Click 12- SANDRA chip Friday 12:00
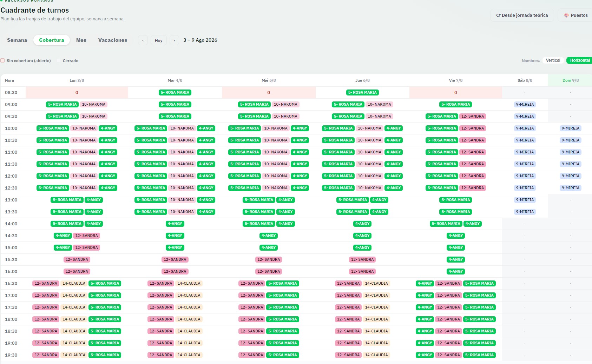Image resolution: width=592 pixels, height=364 pixels. click(x=473, y=176)
